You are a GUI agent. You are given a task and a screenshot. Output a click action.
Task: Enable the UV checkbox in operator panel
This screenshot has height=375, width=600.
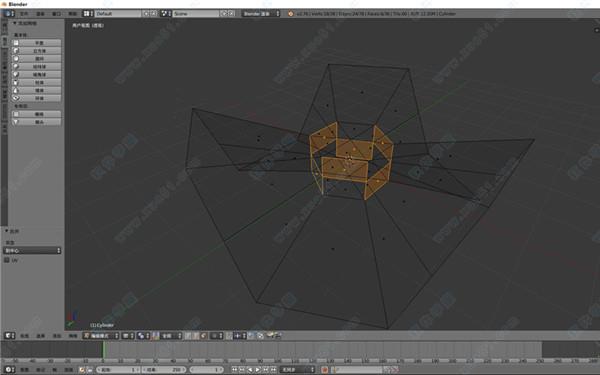[x=7, y=260]
